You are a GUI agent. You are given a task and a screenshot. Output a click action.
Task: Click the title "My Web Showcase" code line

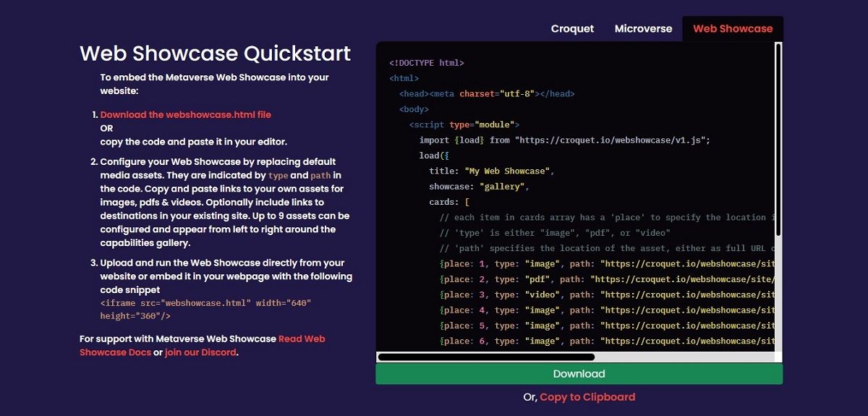(491, 171)
